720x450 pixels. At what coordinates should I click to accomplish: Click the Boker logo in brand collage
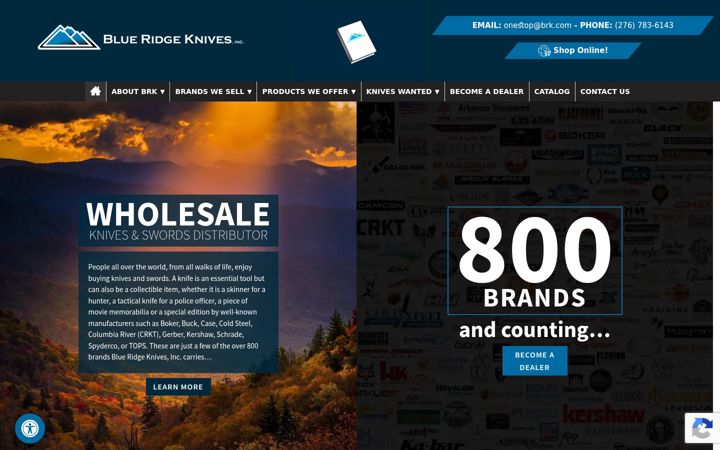click(574, 135)
